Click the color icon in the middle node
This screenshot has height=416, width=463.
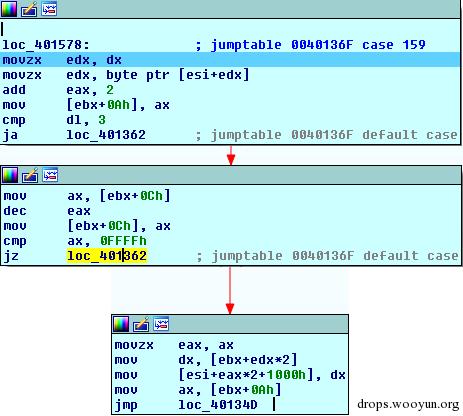[10, 175]
